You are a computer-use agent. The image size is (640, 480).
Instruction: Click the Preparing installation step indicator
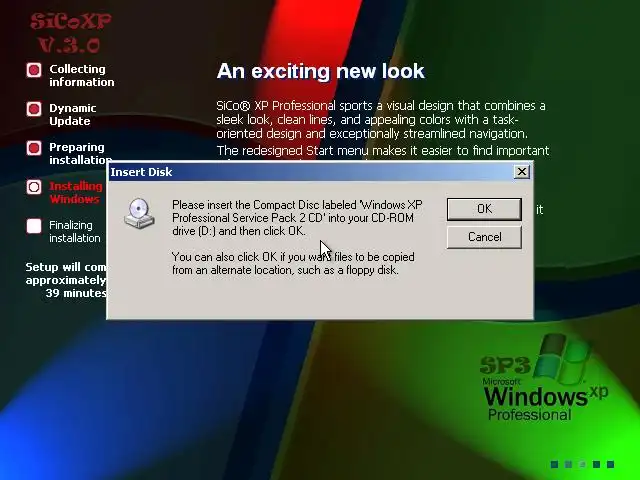pyautogui.click(x=34, y=148)
